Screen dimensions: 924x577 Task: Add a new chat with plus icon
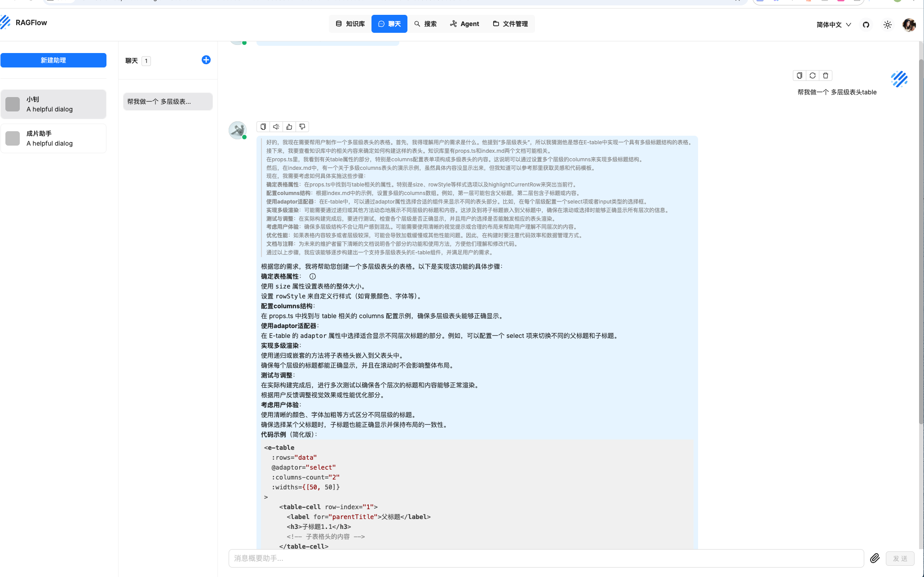206,60
